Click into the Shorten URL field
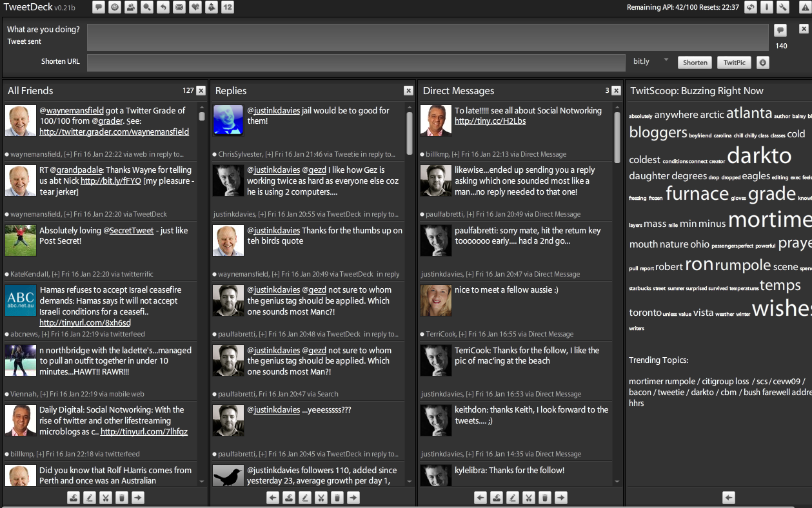Viewport: 812px width, 508px height. click(356, 63)
